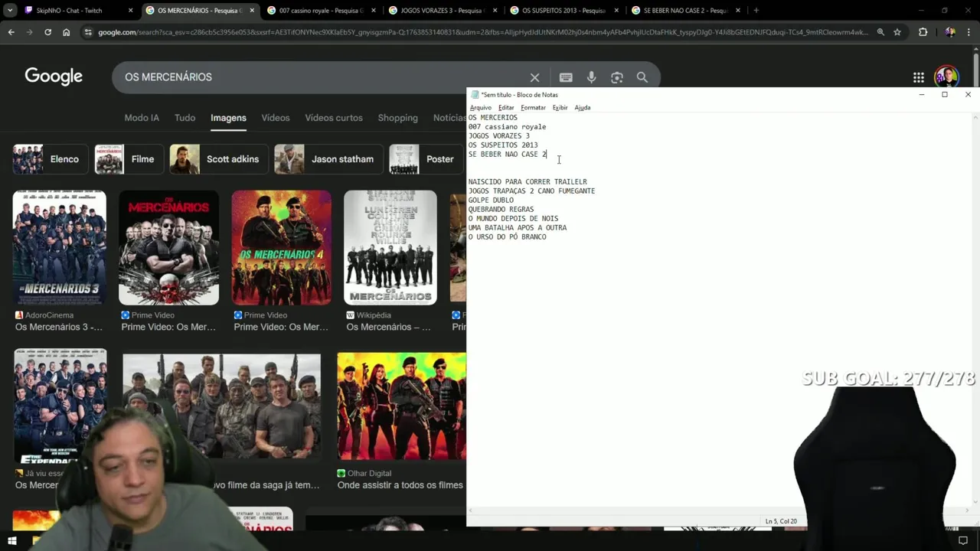Viewport: 980px width, 551px height.
Task: Start Google voice search microphone
Action: pos(591,77)
